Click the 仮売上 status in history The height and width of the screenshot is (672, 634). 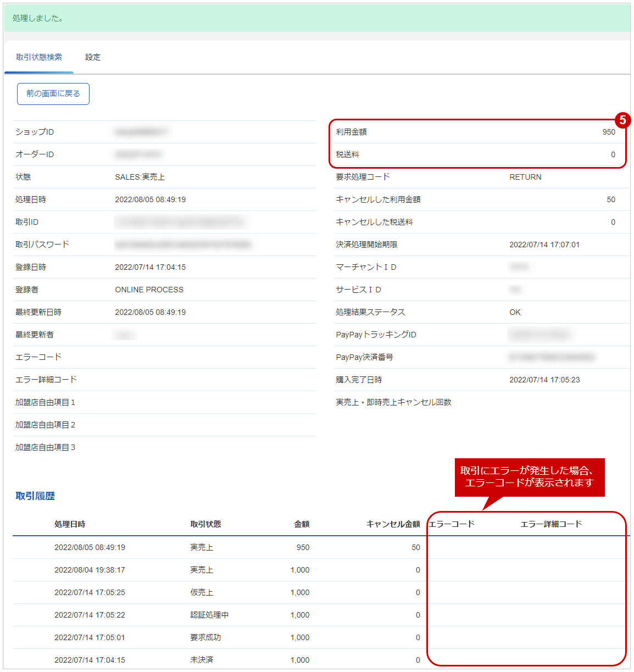pos(202,592)
